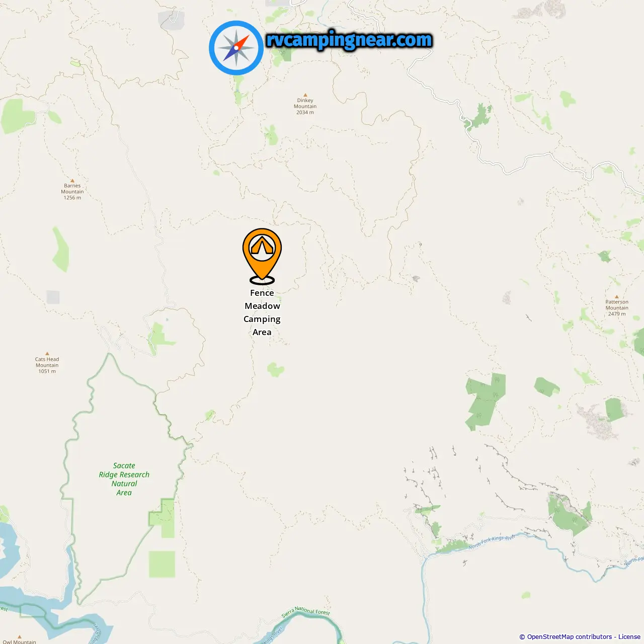The image size is (644, 644).
Task: Select the Fence Meadow Camping Area label
Action: 262,312
